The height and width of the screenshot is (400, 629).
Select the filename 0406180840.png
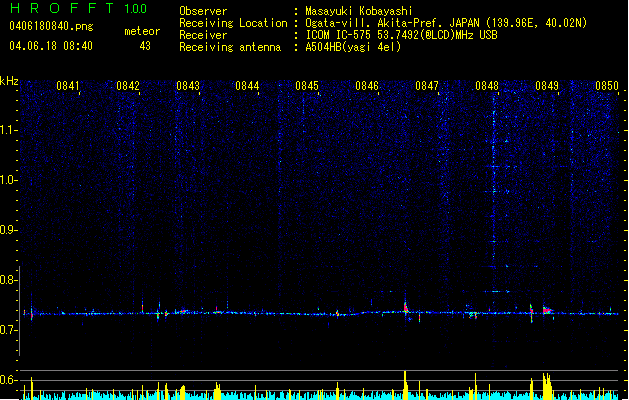click(x=51, y=27)
